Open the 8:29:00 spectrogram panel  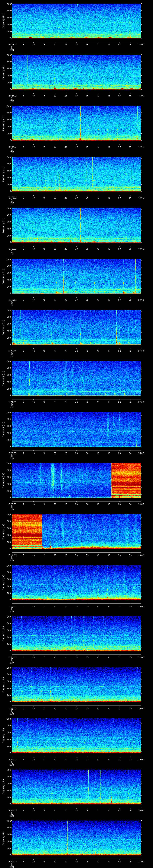pyautogui.click(x=76, y=787)
